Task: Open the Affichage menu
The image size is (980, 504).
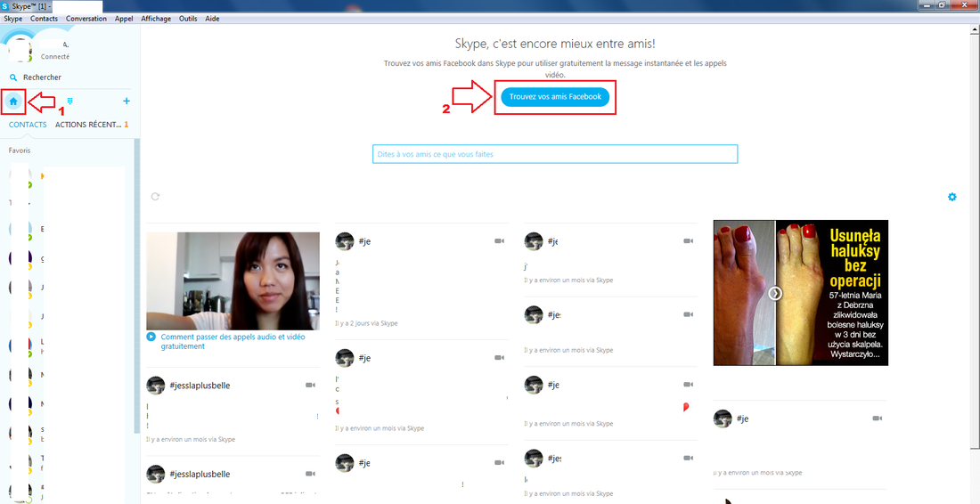Action: click(156, 19)
